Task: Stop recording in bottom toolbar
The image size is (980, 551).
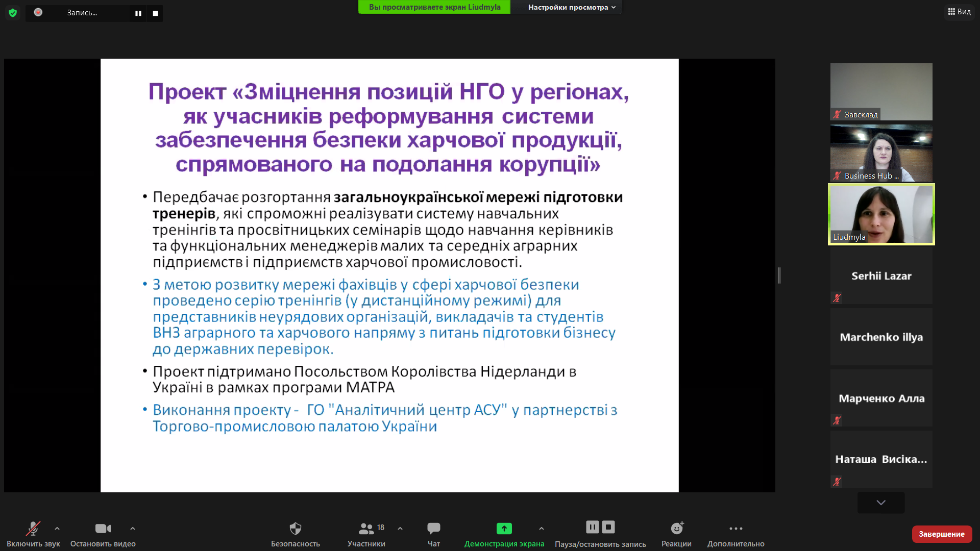Action: point(608,527)
